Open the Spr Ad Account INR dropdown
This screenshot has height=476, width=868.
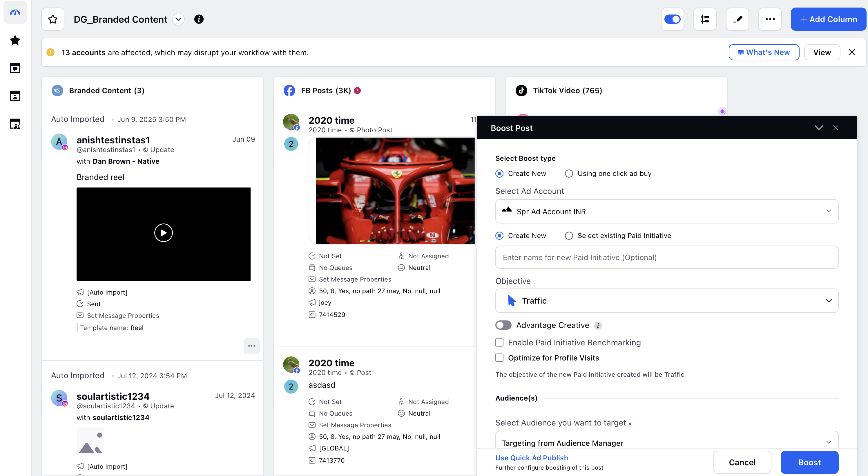tap(667, 211)
